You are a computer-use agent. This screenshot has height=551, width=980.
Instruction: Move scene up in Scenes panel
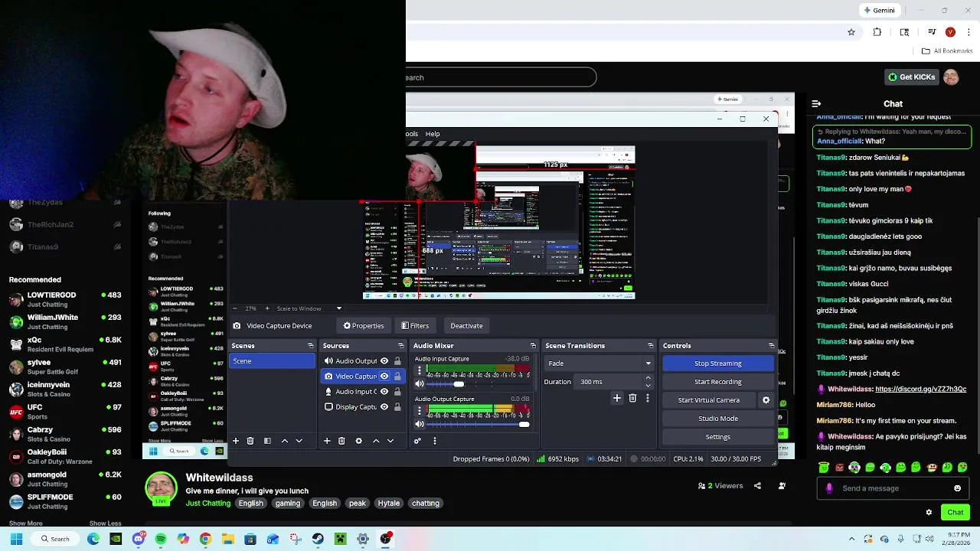coord(285,441)
